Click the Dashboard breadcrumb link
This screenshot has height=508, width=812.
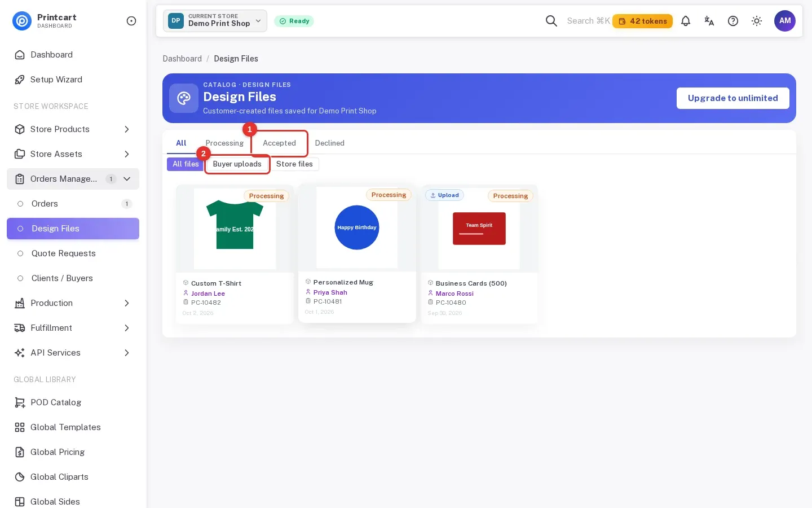[x=182, y=59]
